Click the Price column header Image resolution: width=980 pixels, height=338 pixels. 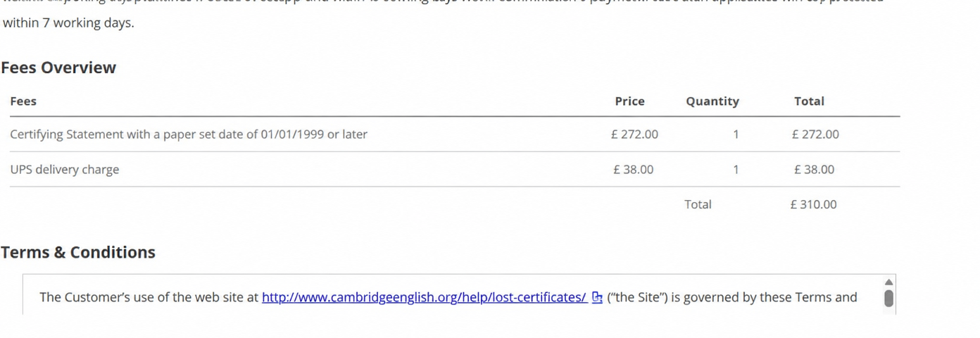click(x=629, y=101)
